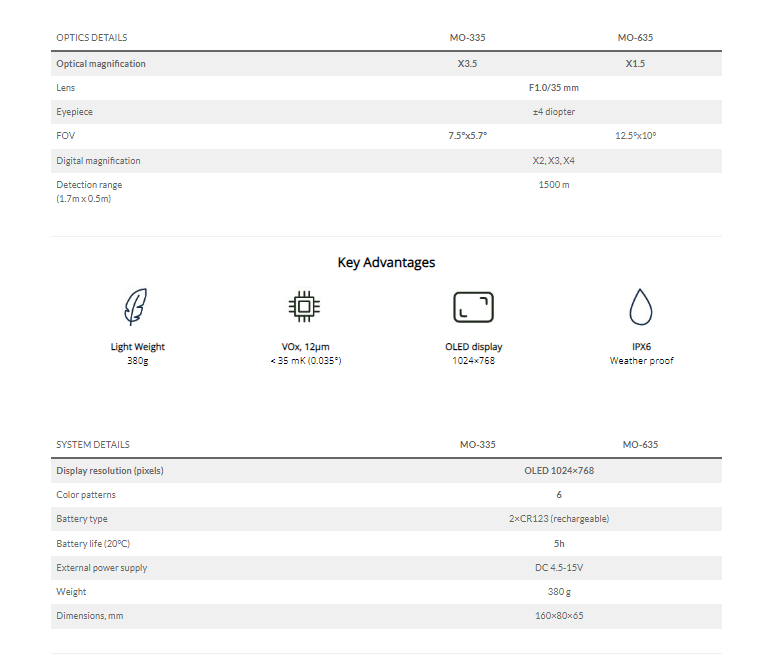Click the MO-635 system details header
The width and height of the screenshot is (776, 669).
pos(640,444)
